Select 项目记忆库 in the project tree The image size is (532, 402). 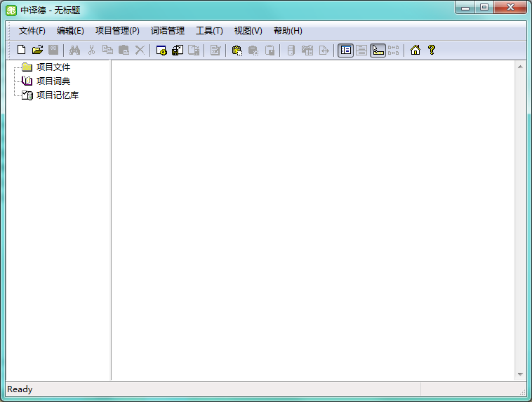[x=58, y=95]
